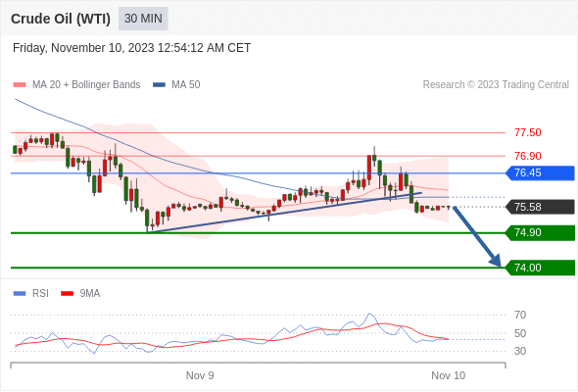The height and width of the screenshot is (392, 578).
Task: Click the 76.90 resistance label
Action: pos(528,156)
